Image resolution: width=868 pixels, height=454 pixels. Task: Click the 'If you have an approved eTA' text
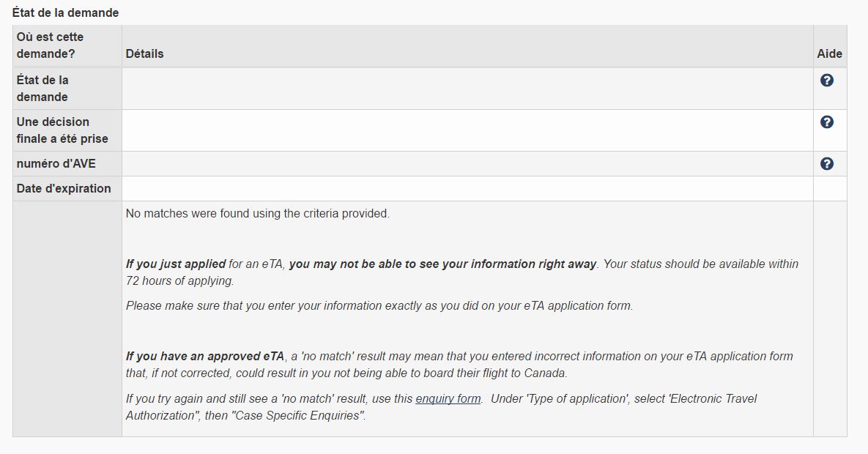(205, 356)
